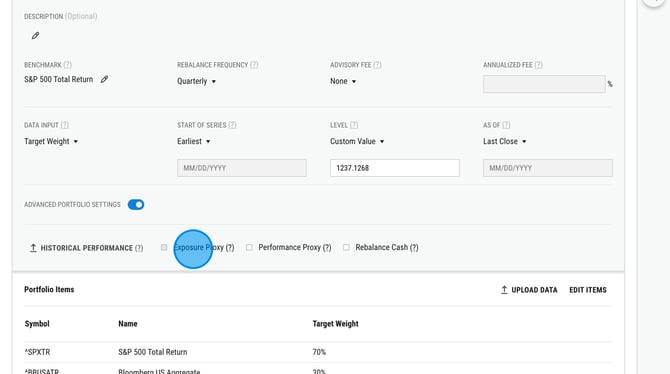Image resolution: width=670 pixels, height=374 pixels.
Task: Click the Start of Series date field
Action: click(242, 168)
